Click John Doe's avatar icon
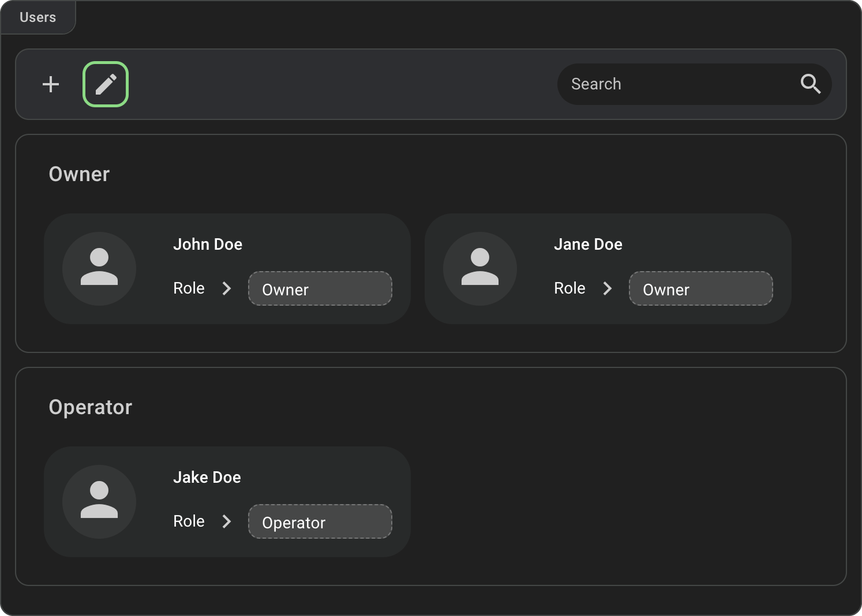Image resolution: width=862 pixels, height=616 pixels. [x=99, y=269]
